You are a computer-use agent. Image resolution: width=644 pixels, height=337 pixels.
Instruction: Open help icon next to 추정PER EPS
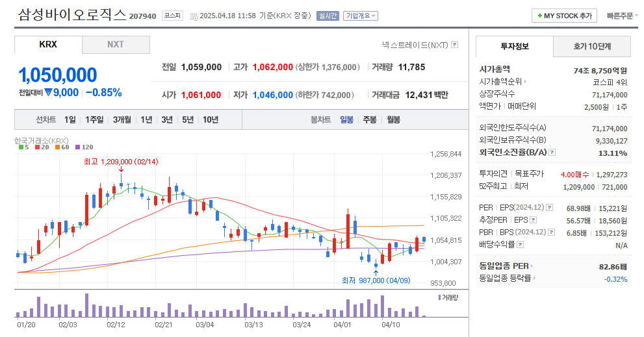534,219
